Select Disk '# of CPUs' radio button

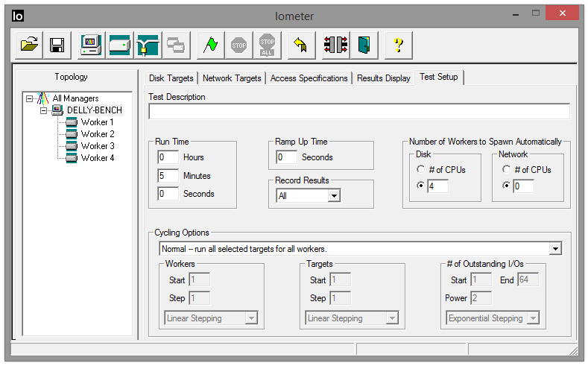(421, 169)
